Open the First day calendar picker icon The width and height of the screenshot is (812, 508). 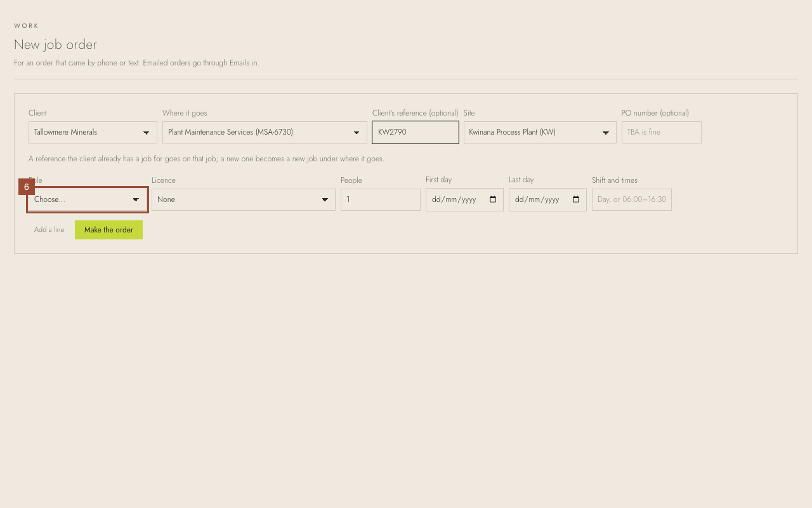tap(493, 199)
